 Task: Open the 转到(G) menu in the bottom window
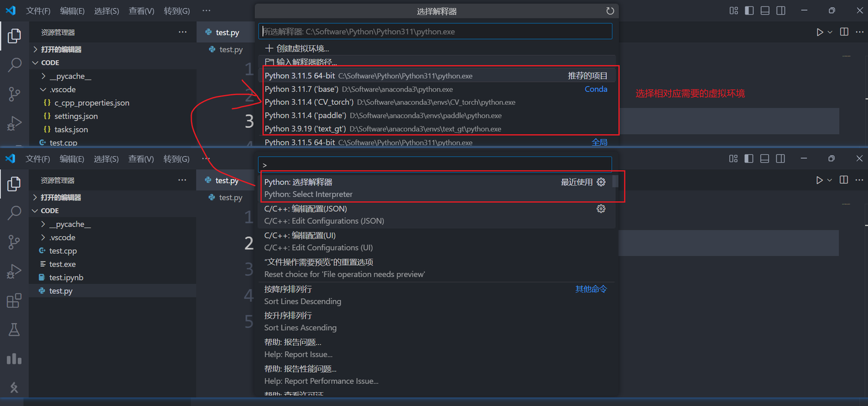tap(177, 159)
